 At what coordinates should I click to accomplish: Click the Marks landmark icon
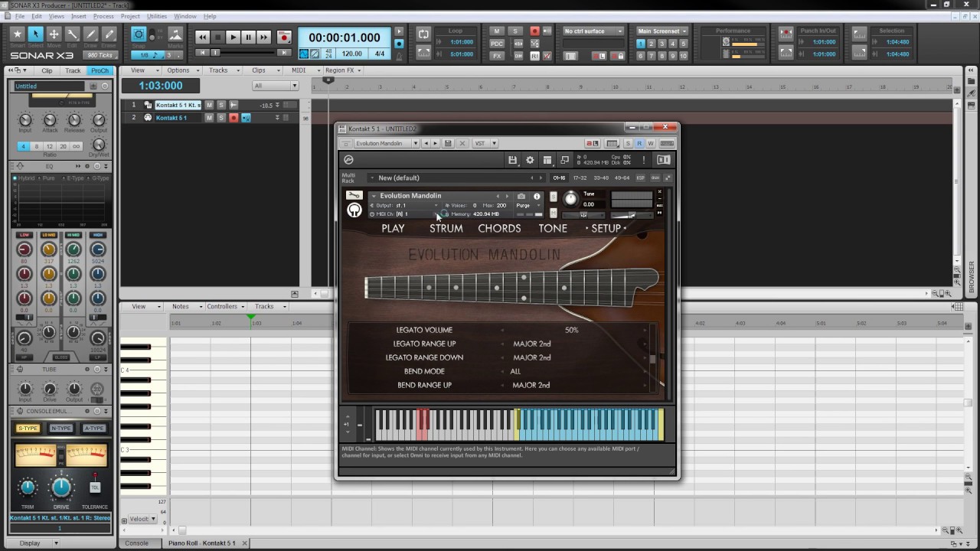click(x=175, y=34)
